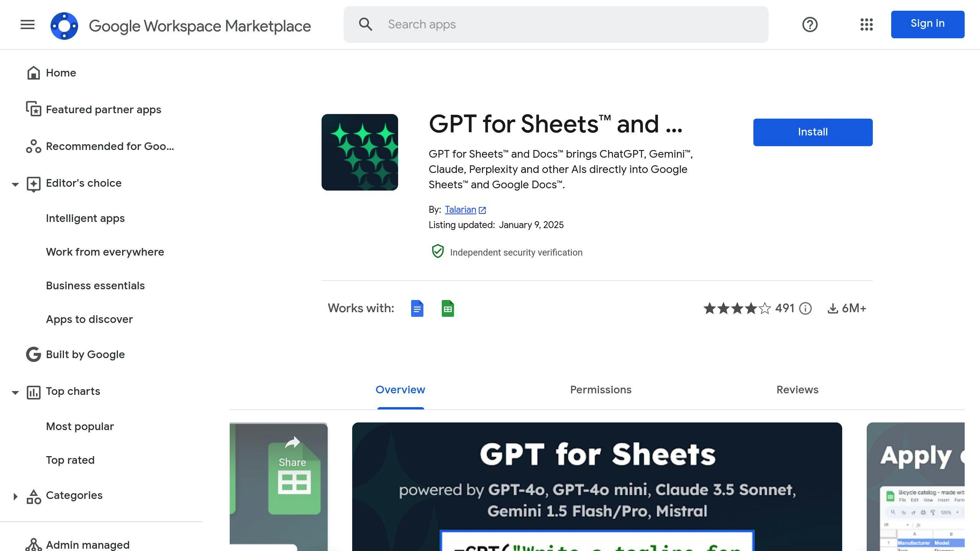
Task: Open the hamburger main menu
Action: pyautogui.click(x=28, y=25)
